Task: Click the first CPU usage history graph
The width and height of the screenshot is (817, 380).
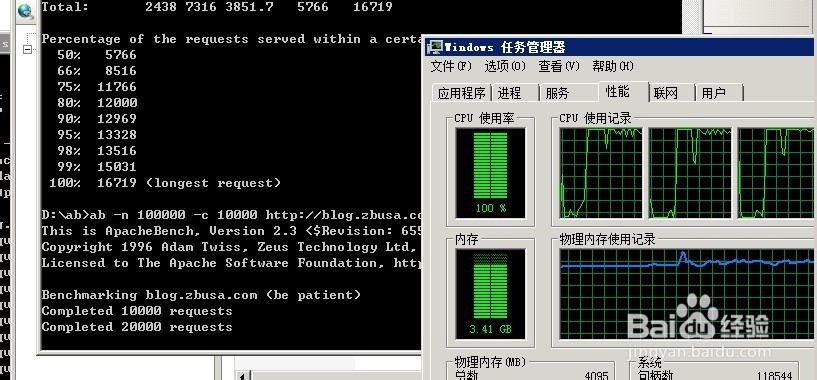Action: [x=601, y=173]
